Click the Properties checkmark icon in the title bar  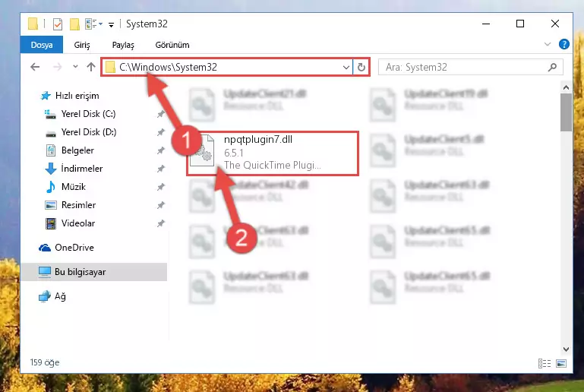[x=58, y=24]
